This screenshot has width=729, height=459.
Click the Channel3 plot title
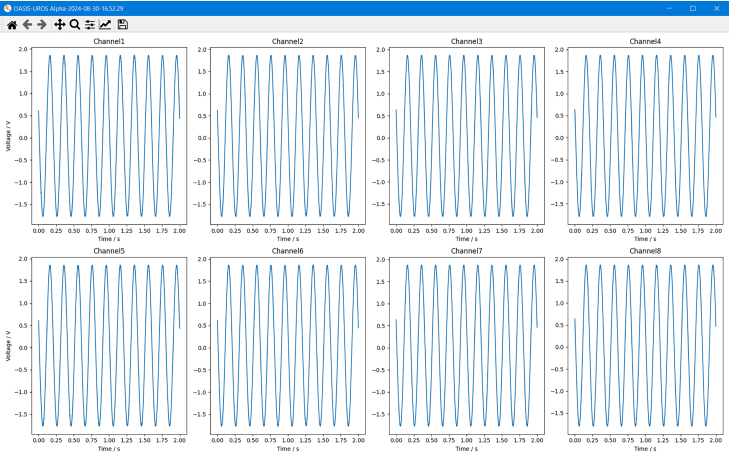click(x=467, y=41)
